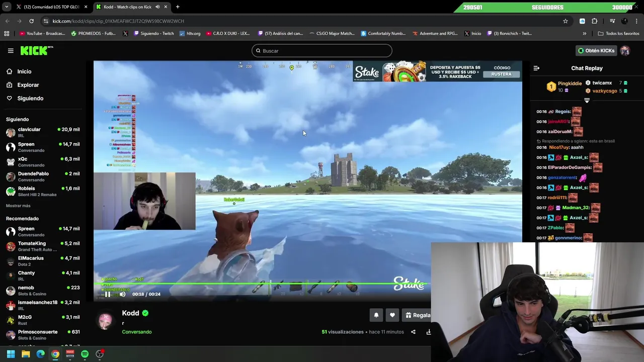The image size is (644, 362).
Task: Click Pingkiddie top gifter entry
Action: click(x=564, y=86)
